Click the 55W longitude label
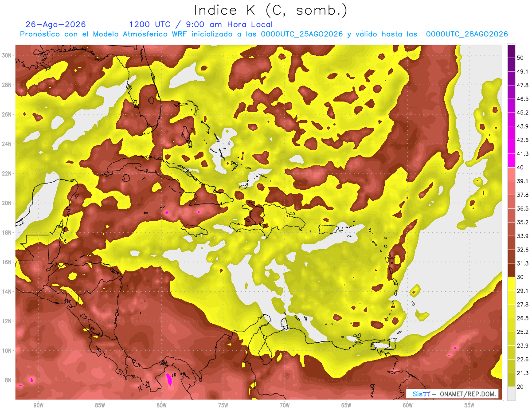This screenshot has height=411, width=532. [x=469, y=405]
